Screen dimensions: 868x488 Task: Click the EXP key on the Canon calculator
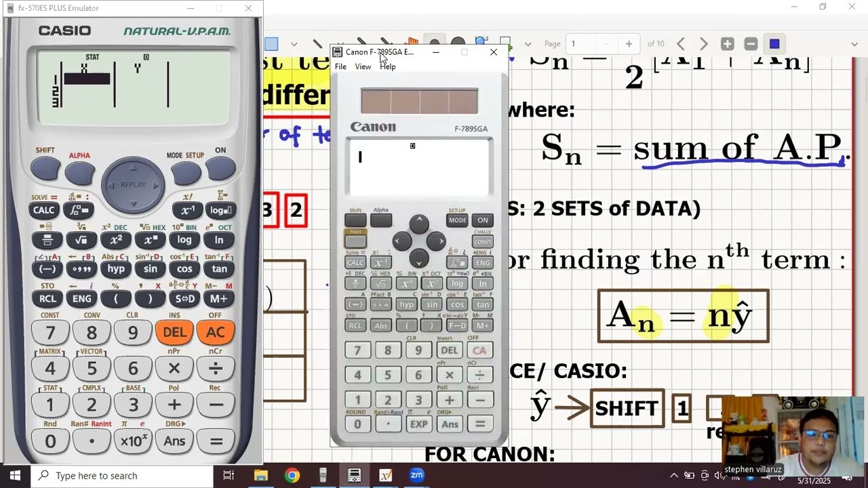[x=419, y=424]
